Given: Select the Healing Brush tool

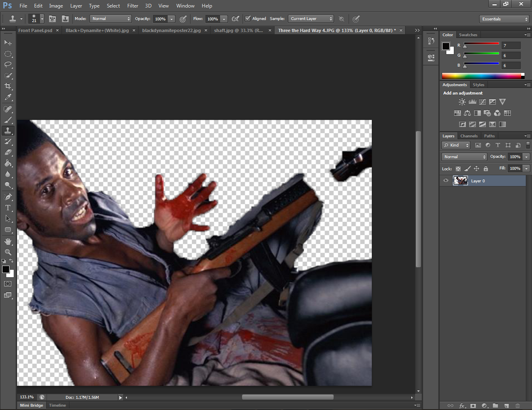Looking at the screenshot, I should [x=8, y=109].
